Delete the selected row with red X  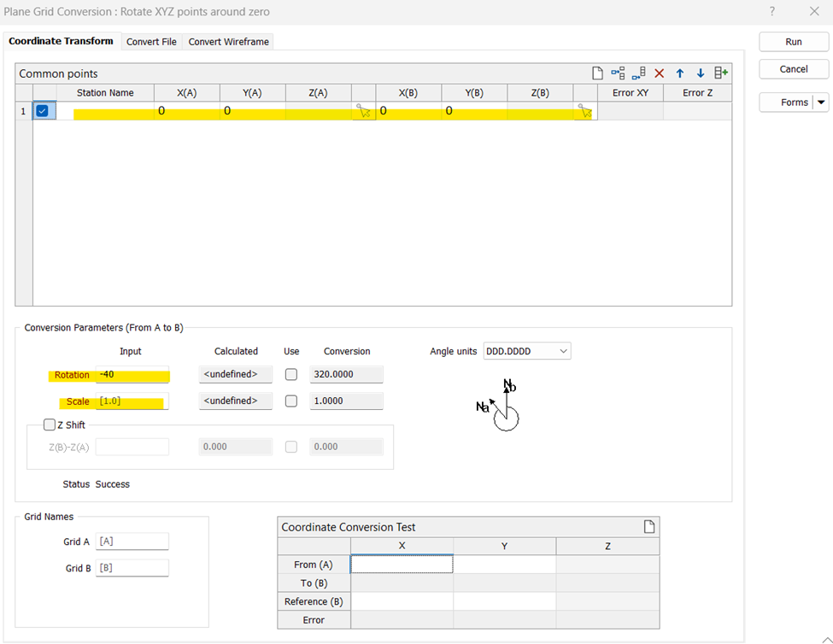coord(659,73)
